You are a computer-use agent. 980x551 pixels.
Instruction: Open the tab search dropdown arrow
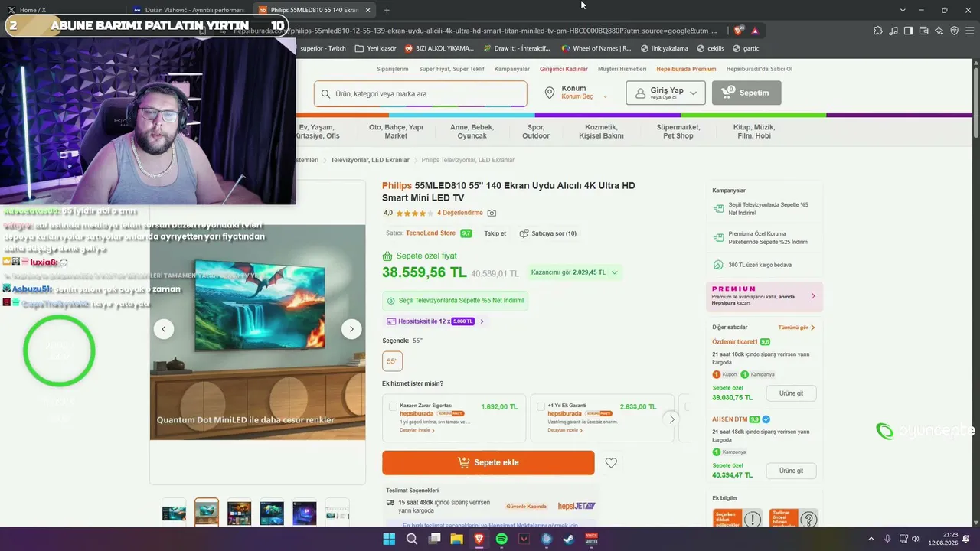(x=903, y=10)
